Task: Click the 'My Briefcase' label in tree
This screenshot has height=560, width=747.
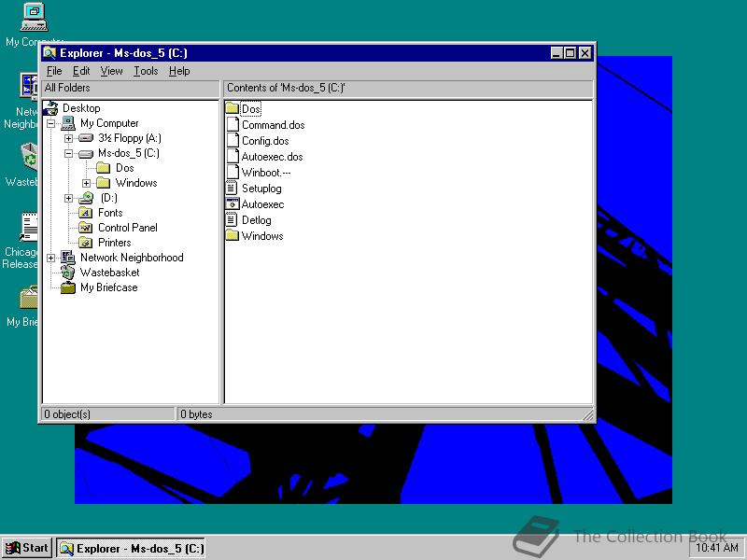Action: coord(108,287)
